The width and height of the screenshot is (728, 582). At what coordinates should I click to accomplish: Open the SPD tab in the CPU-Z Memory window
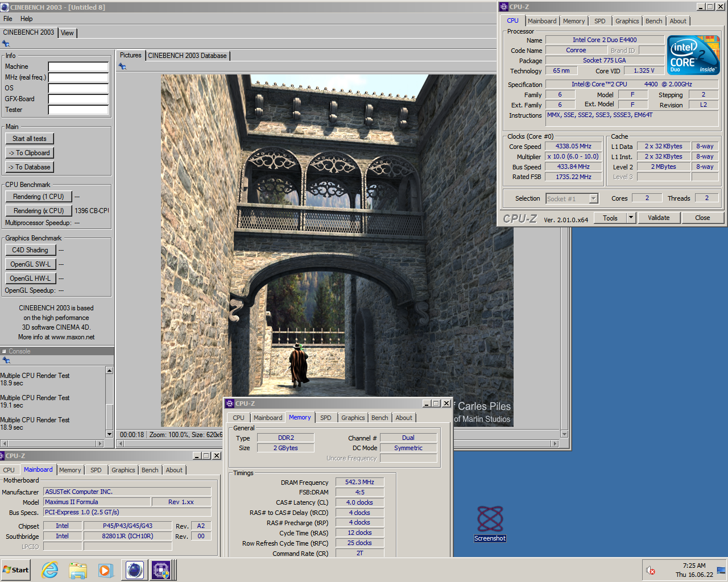point(325,418)
